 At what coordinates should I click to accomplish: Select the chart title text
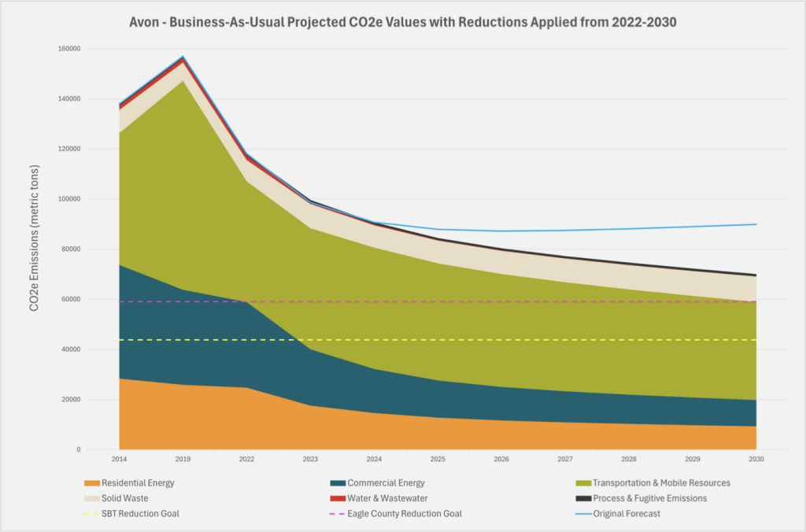402,22
